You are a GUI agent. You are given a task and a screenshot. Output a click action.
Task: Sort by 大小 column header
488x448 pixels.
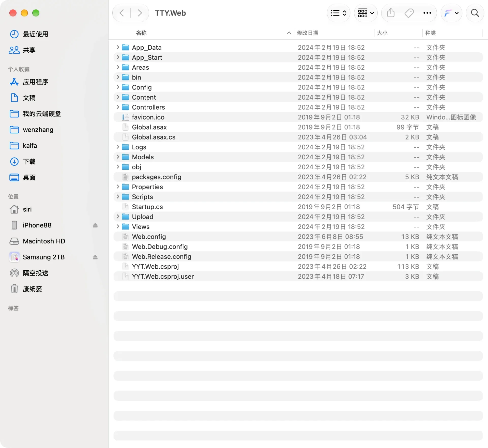[x=382, y=33]
